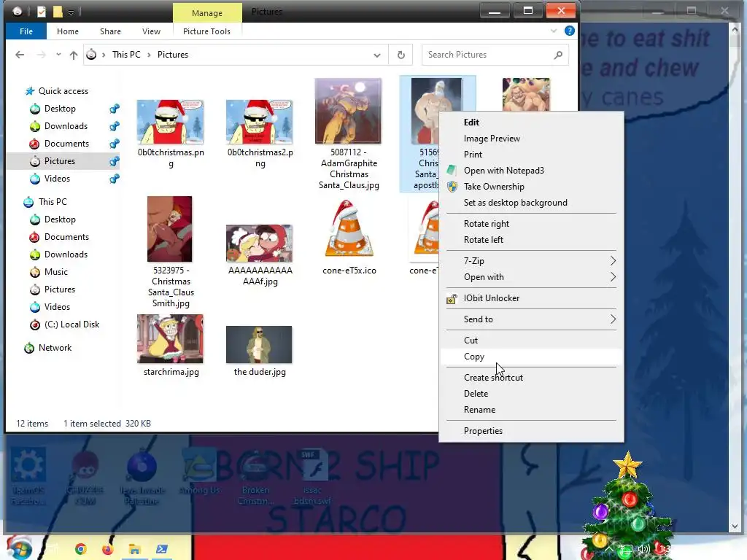
Task: Select Pictures under Quick access
Action: (60, 161)
